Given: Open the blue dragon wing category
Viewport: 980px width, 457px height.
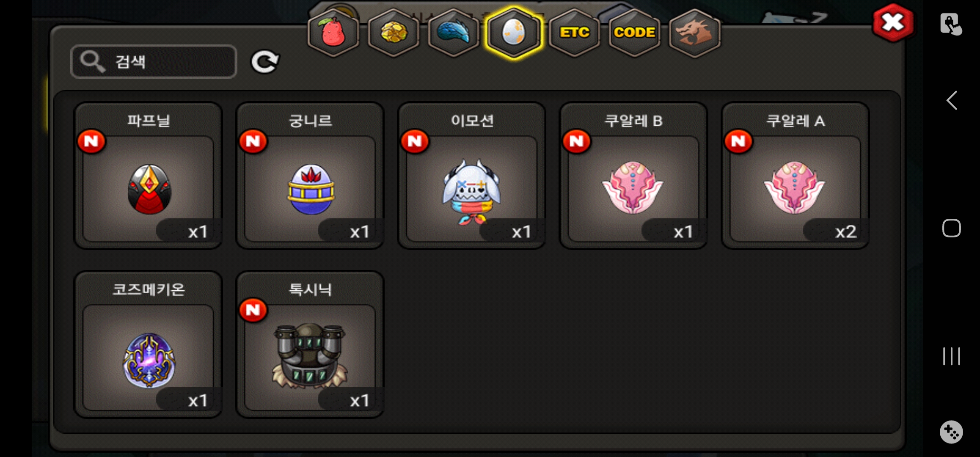Looking at the screenshot, I should pyautogui.click(x=453, y=33).
